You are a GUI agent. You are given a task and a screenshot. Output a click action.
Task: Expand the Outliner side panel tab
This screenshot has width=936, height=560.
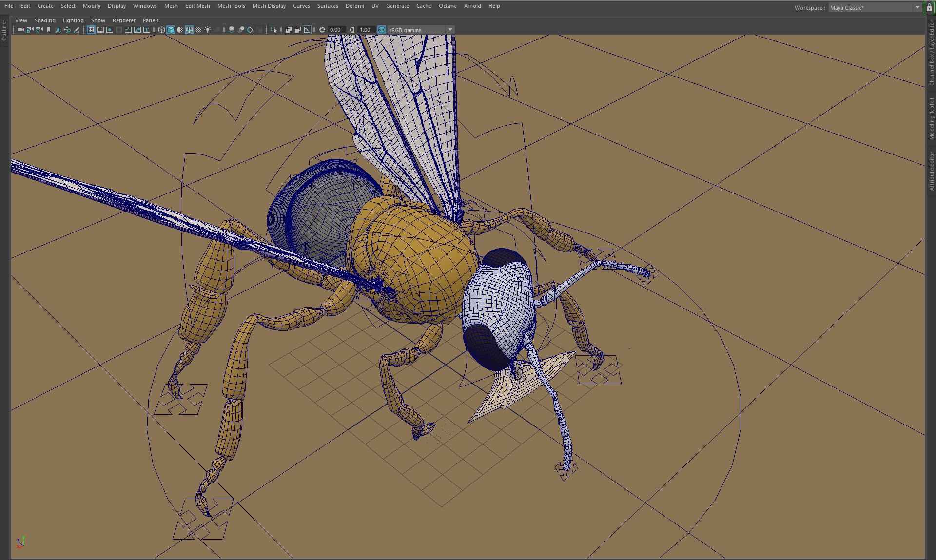[x=4, y=30]
